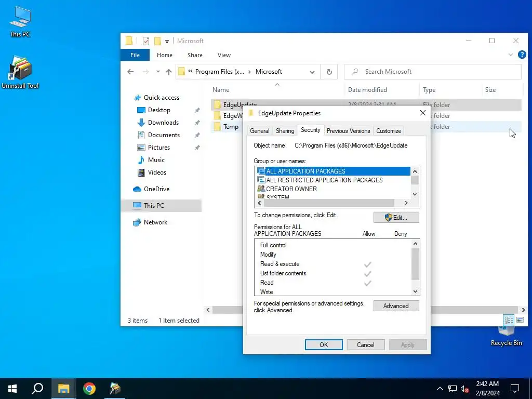Select Downloads in navigation pane
Image resolution: width=532 pixels, height=399 pixels.
coord(163,123)
